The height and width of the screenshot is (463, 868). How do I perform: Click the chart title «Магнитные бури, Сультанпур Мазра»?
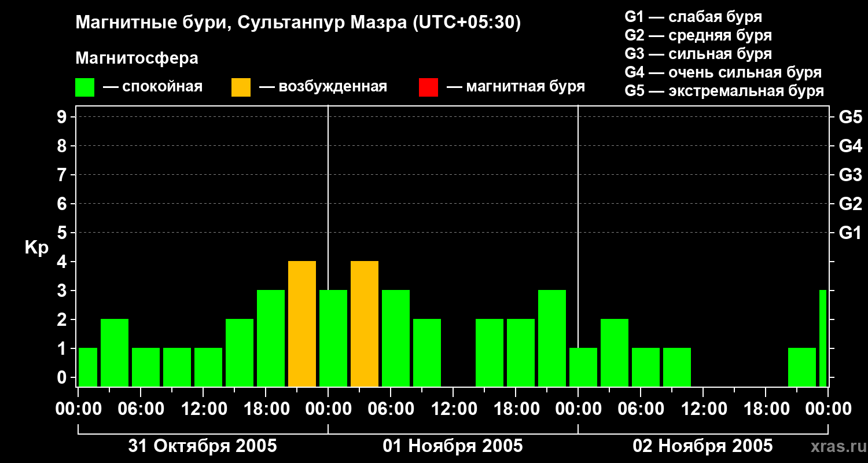tap(299, 23)
